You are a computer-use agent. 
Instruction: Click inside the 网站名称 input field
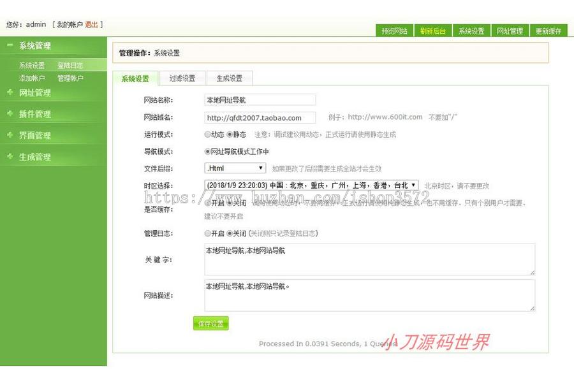tap(258, 99)
